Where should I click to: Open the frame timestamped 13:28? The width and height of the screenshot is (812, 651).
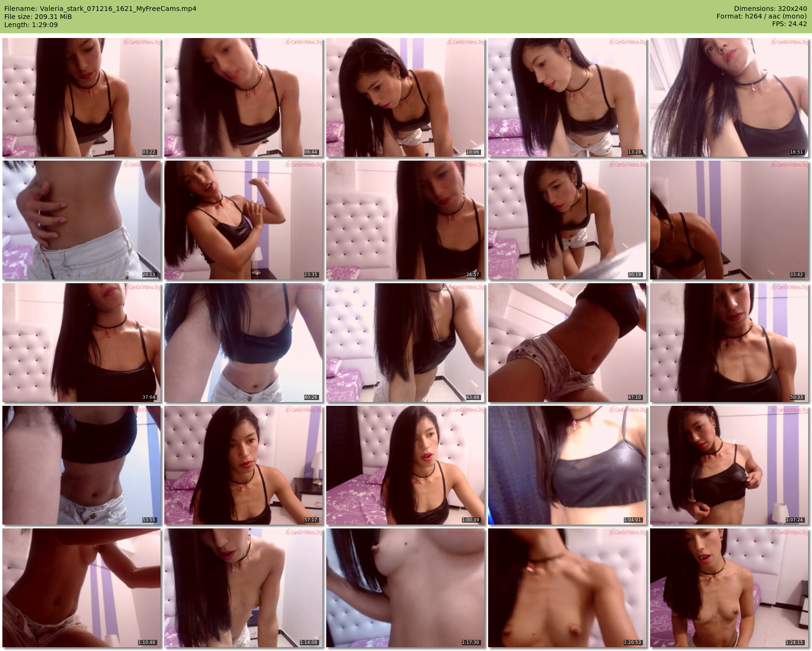pos(567,97)
